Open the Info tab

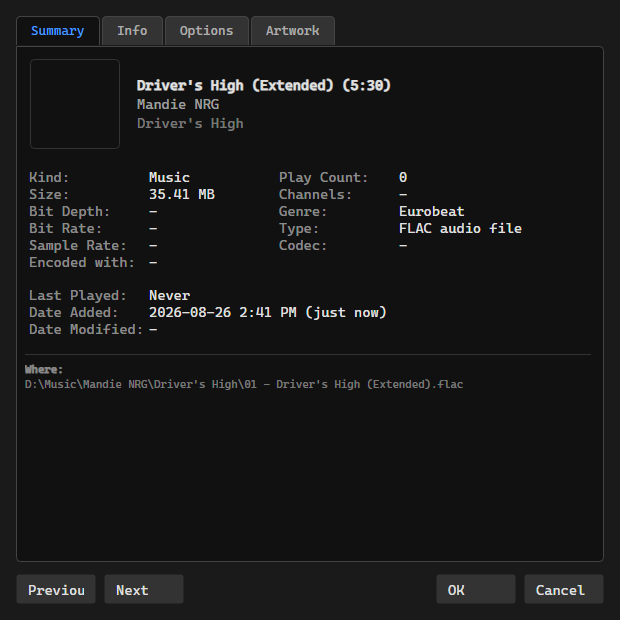click(132, 31)
